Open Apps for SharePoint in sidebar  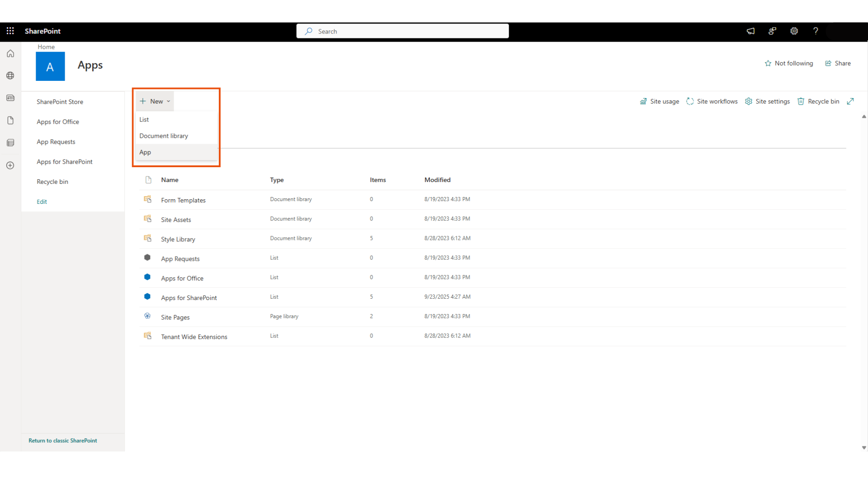pyautogui.click(x=65, y=162)
